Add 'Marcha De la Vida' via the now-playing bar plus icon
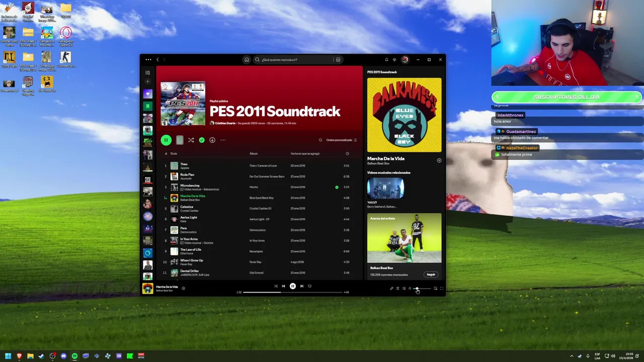The height and width of the screenshot is (362, 644). [x=183, y=288]
